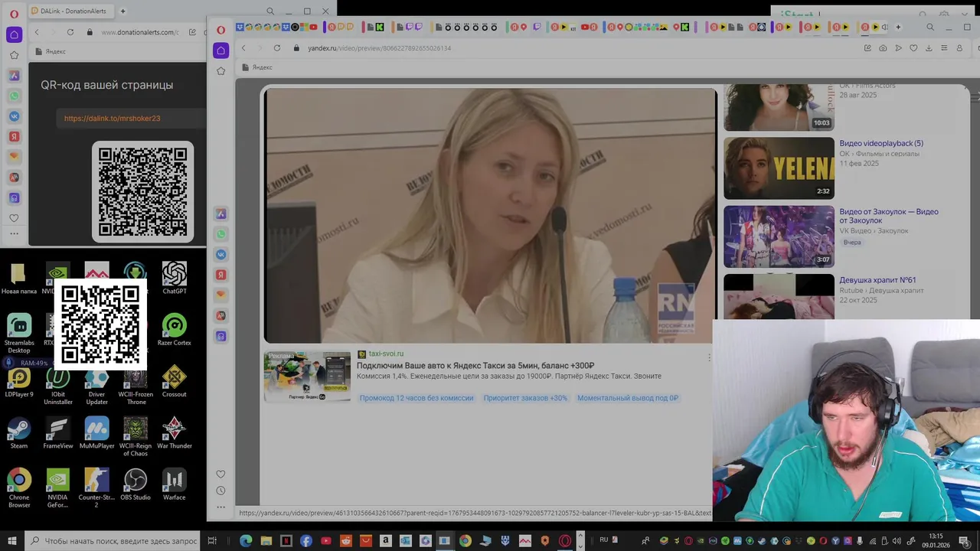Open bookmarks star in front Opera sidebar
The image size is (980, 551).
[220, 71]
